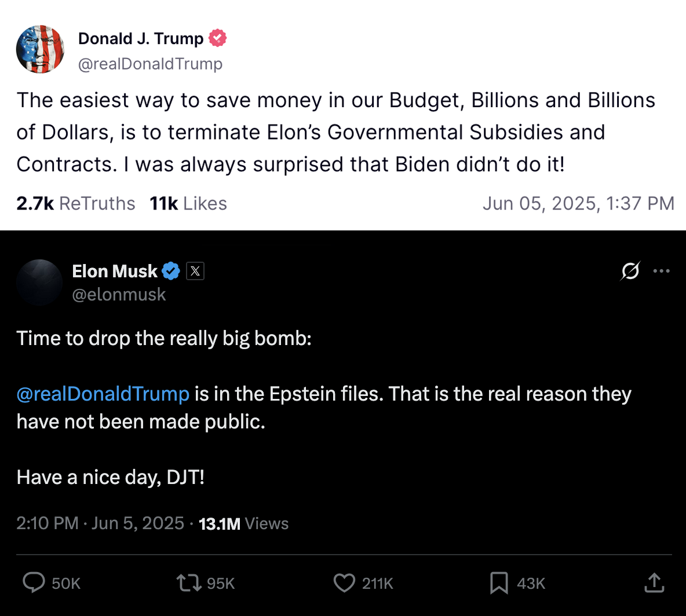Click the Grok slash-circle icon

(x=630, y=270)
